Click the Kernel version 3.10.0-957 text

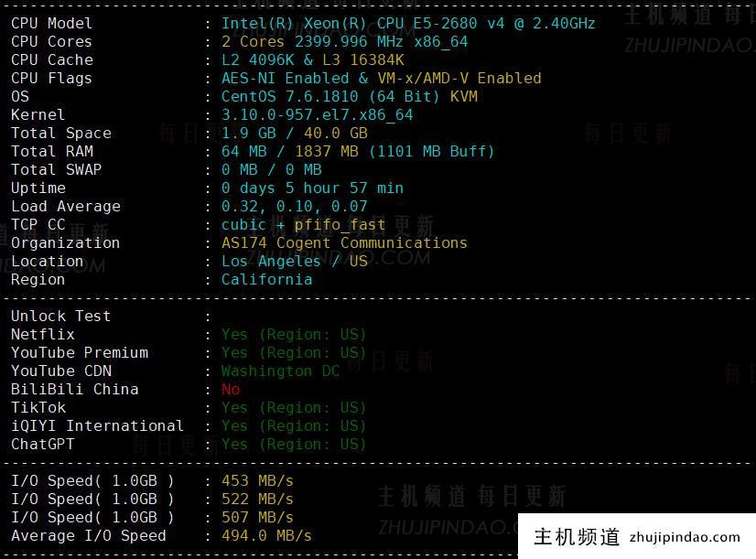tap(317, 114)
